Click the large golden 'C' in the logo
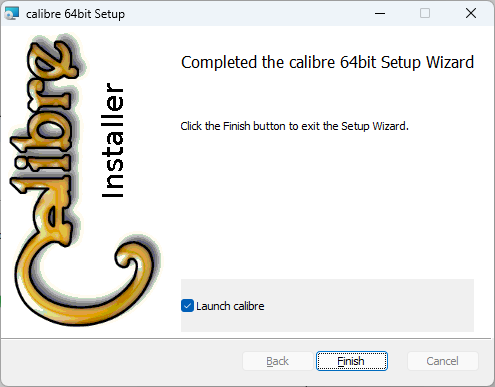 (83, 277)
